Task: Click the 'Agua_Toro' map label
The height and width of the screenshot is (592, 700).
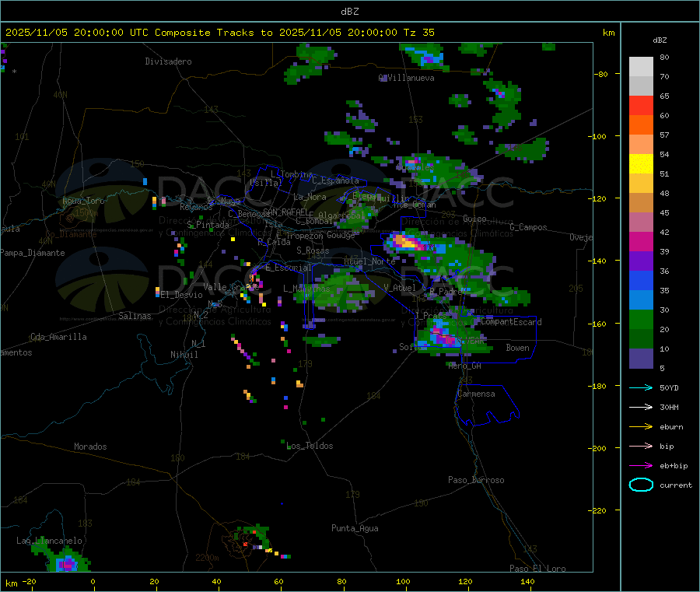Action: [83, 201]
